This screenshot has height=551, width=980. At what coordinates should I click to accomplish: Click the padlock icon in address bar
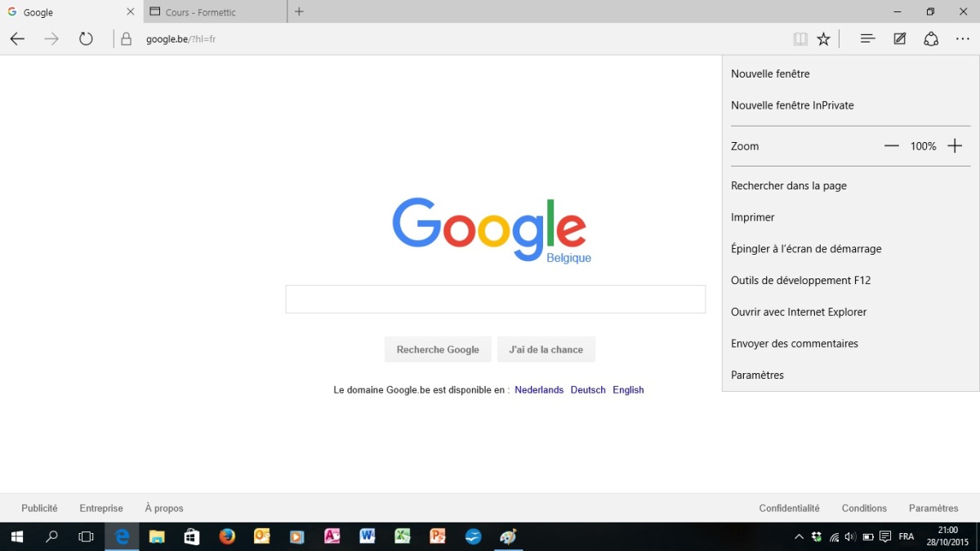(x=126, y=39)
